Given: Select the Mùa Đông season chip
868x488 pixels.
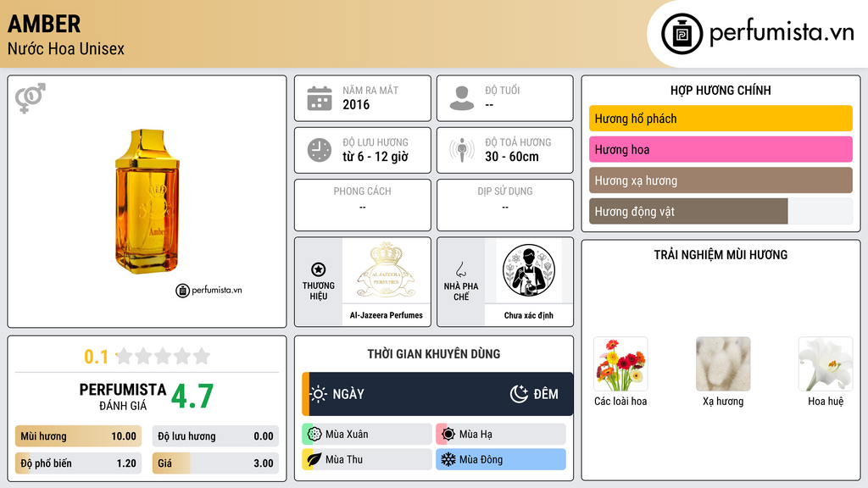Looking at the screenshot, I should click(x=501, y=459).
